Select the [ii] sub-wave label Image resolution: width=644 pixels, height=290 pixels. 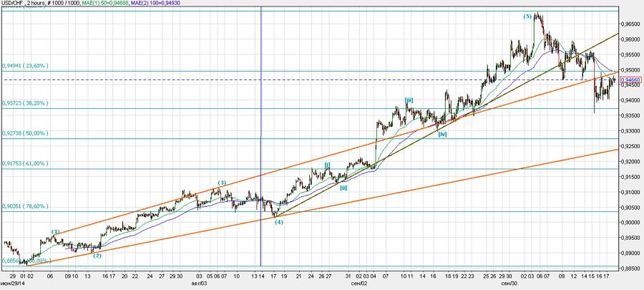343,188
